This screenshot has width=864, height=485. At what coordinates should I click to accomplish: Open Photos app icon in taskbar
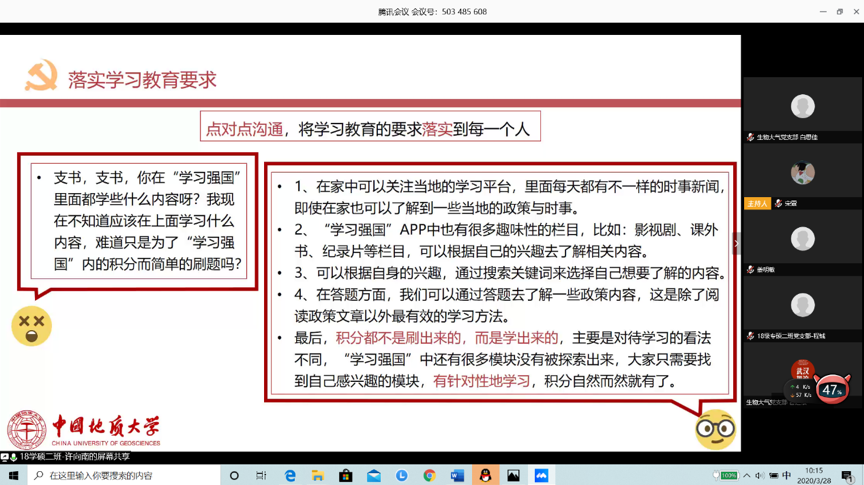pyautogui.click(x=513, y=476)
